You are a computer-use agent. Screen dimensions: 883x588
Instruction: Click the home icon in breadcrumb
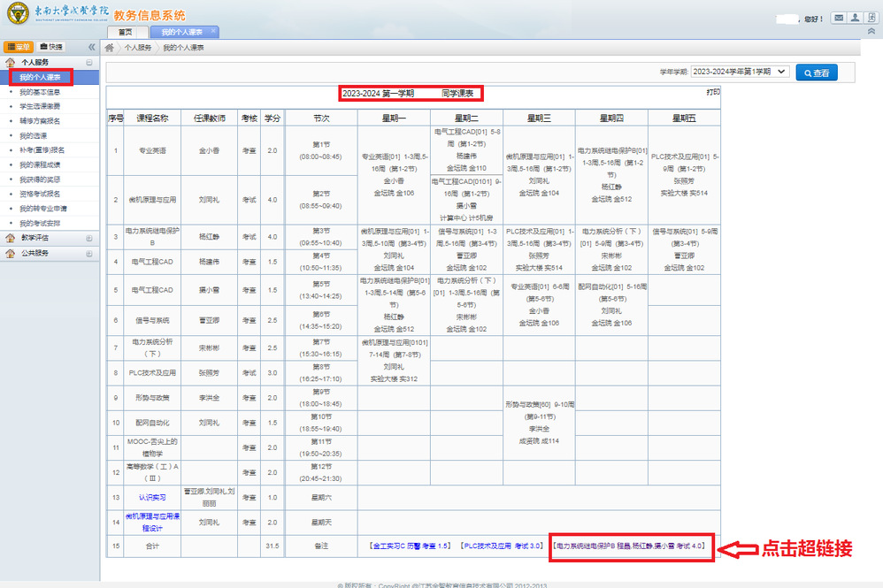coord(110,47)
